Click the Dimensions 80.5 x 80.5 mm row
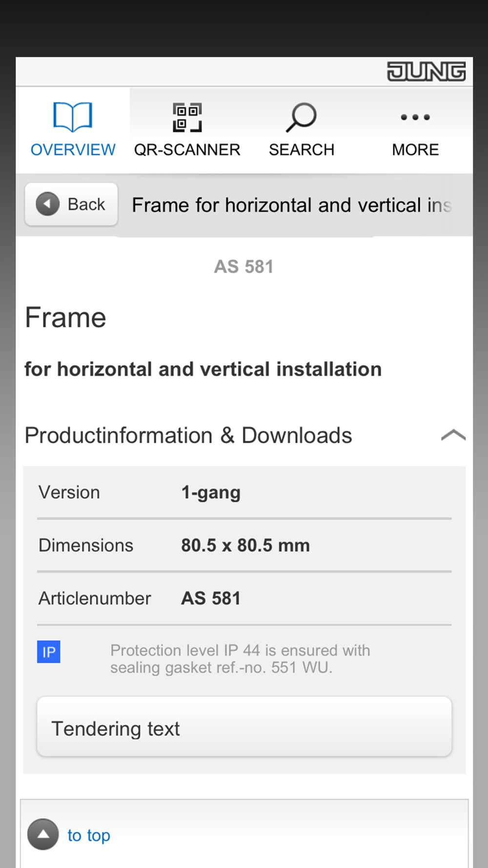The height and width of the screenshot is (868, 488). (244, 545)
